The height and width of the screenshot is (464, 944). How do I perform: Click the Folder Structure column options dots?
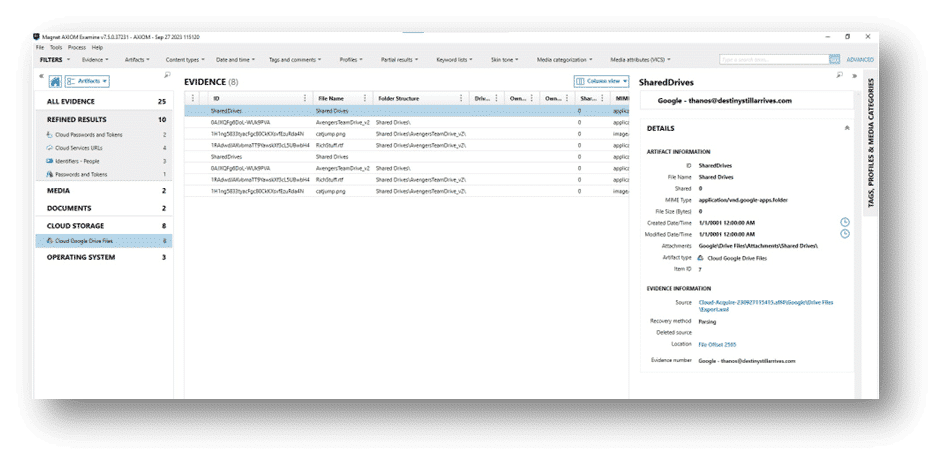coord(461,98)
